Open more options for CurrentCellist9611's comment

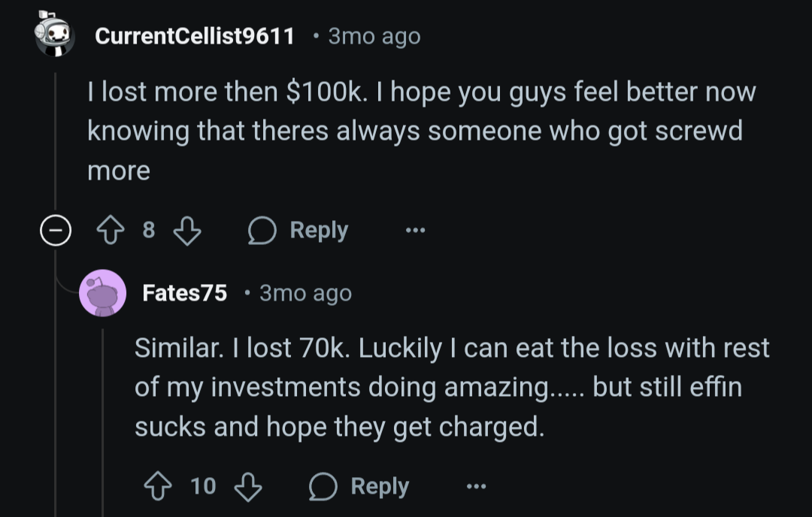(x=414, y=231)
